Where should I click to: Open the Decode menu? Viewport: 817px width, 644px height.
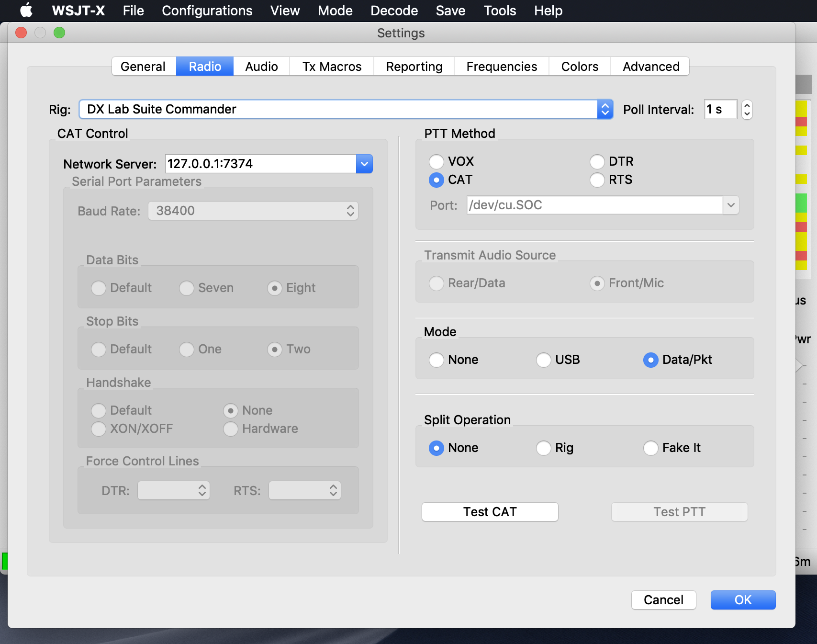394,11
